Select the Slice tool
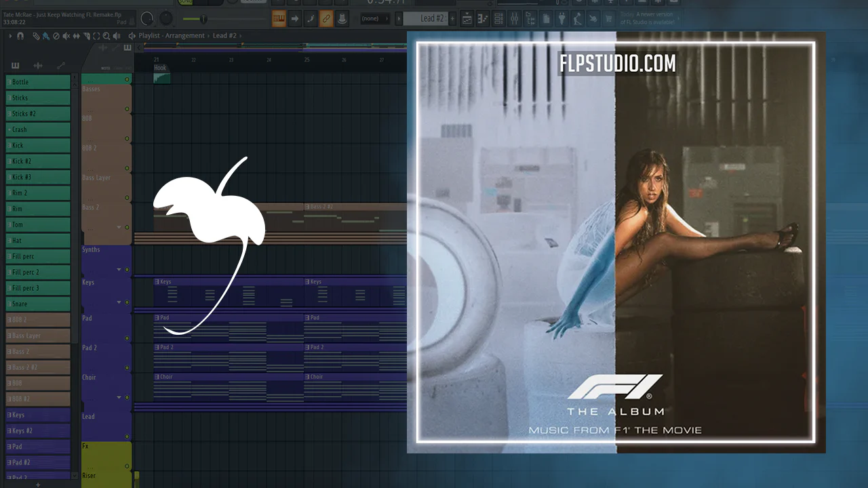Viewport: 868px width, 488px height. 86,35
